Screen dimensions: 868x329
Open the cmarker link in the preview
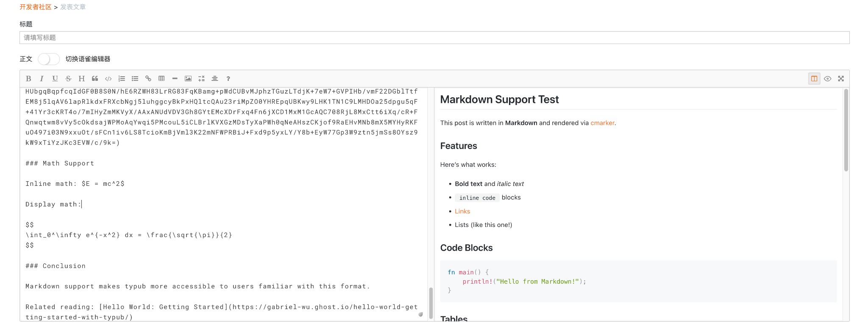tap(602, 123)
